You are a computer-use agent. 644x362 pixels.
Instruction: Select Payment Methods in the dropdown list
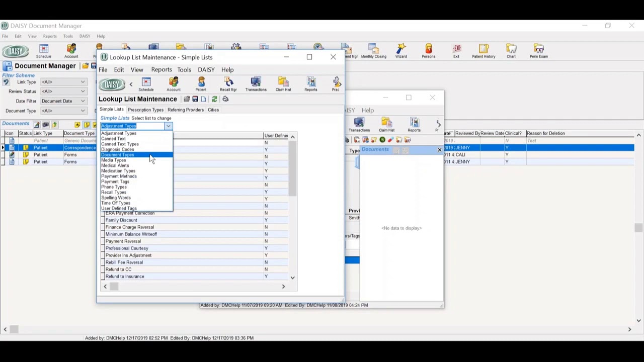click(136, 176)
